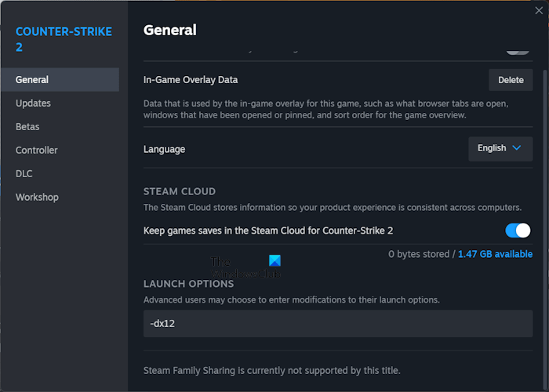Click the General page heading
549x392 pixels.
169,31
